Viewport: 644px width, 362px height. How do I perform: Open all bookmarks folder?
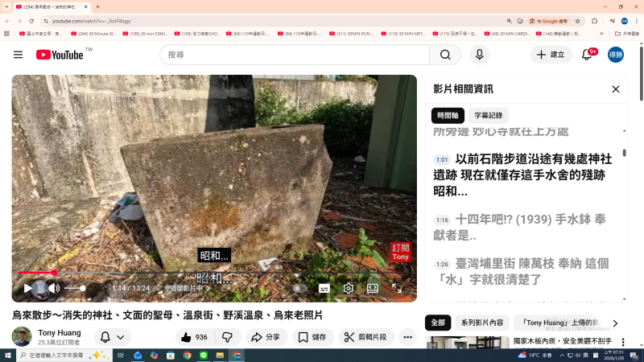[x=627, y=34]
